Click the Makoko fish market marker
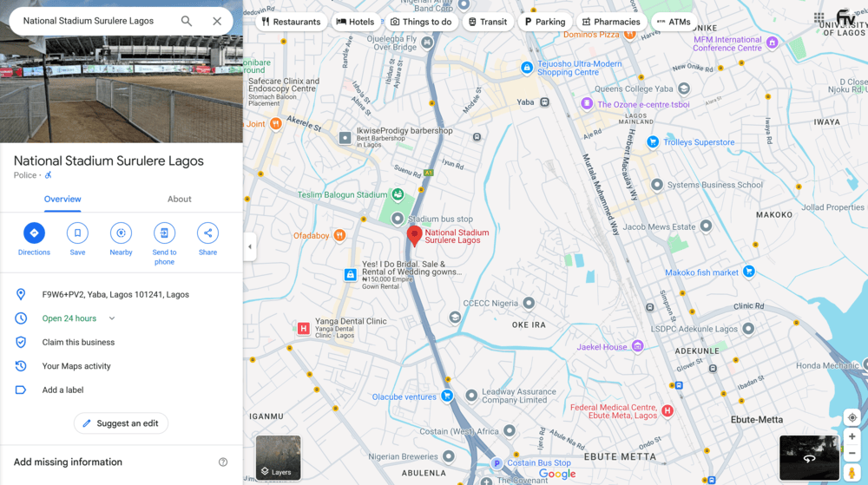The width and height of the screenshot is (868, 485). tap(749, 272)
